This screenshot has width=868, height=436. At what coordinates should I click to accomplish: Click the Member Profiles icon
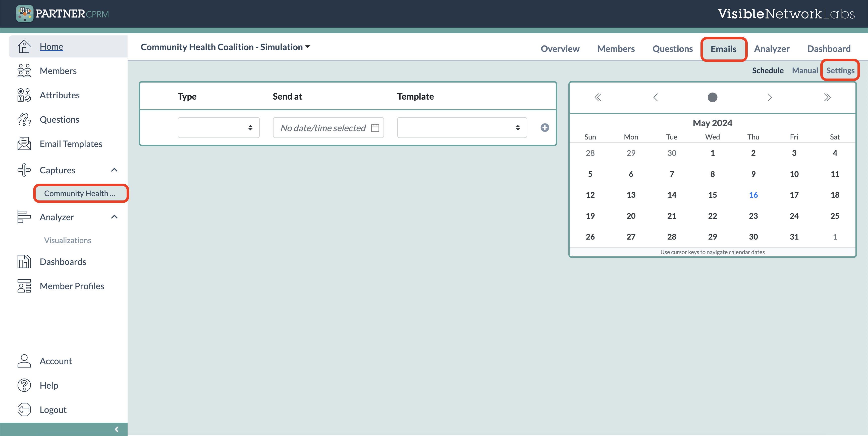click(24, 286)
